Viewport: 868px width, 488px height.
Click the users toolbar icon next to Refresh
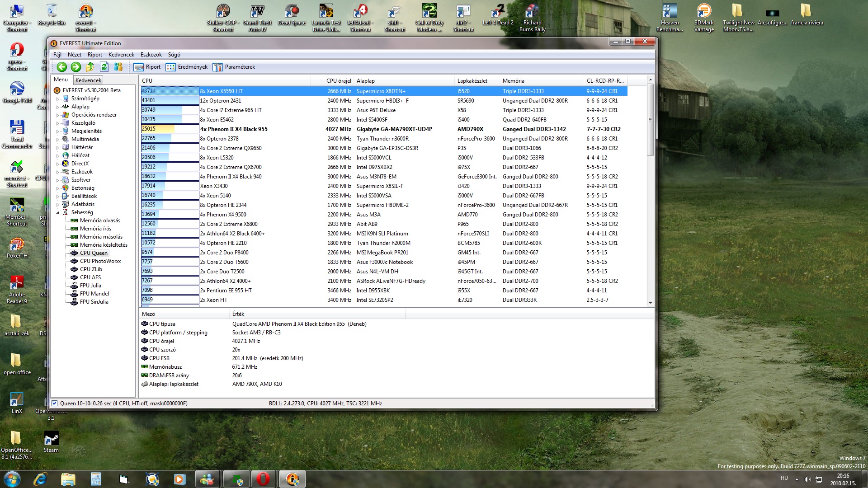pyautogui.click(x=118, y=67)
